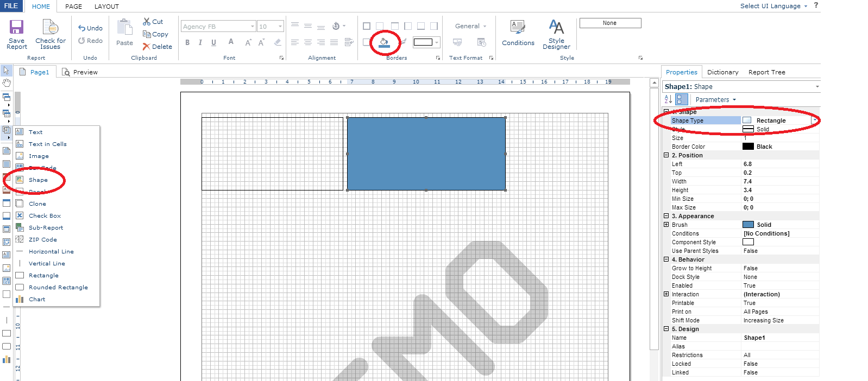
Task: Click the black Border Color swatch
Action: (x=748, y=147)
